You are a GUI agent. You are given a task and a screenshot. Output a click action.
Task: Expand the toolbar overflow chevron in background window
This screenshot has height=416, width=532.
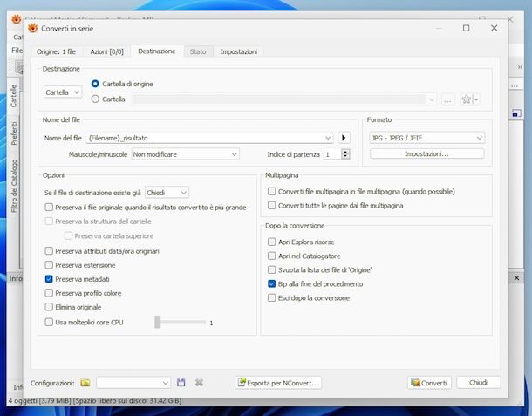[x=520, y=67]
